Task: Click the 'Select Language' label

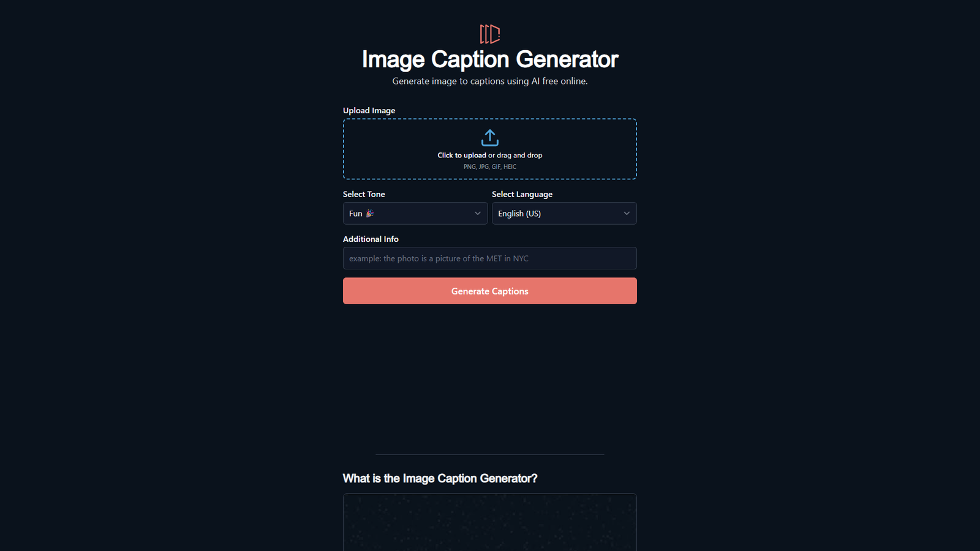Action: tap(522, 193)
